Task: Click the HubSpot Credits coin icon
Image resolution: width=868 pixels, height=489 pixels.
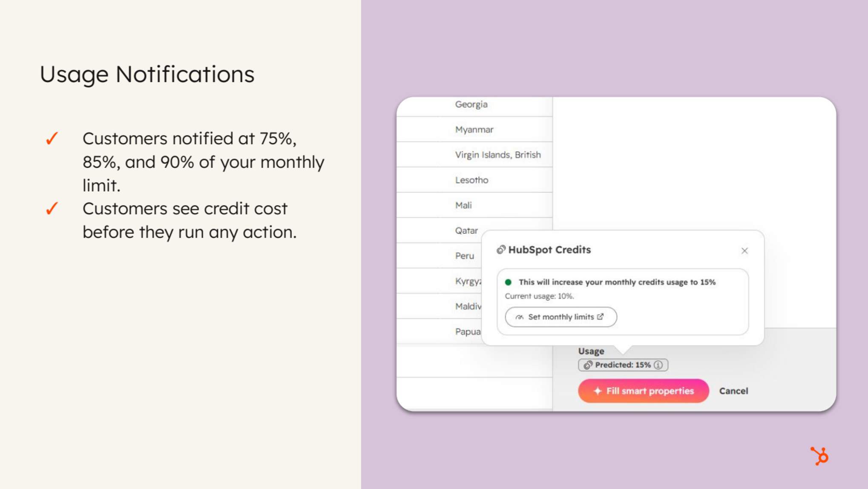Action: point(501,250)
